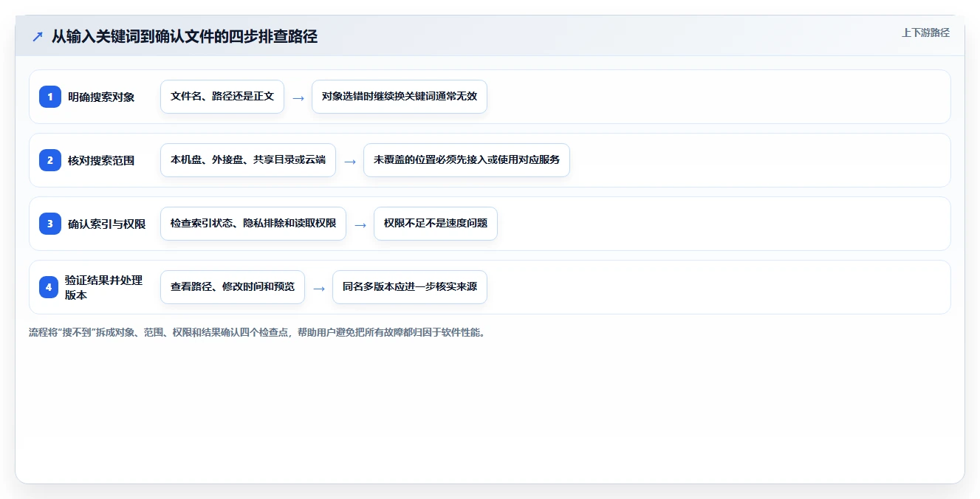
Task: Click the 上下游路径 label
Action: point(925,32)
